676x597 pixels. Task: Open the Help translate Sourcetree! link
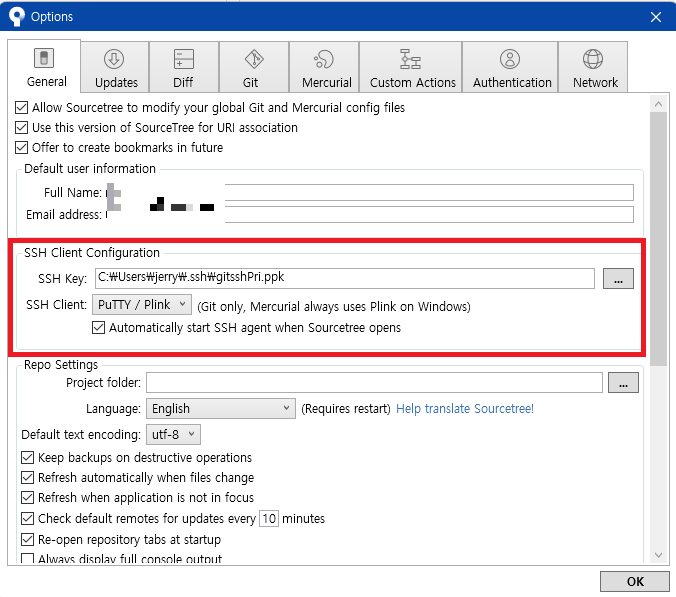[465, 408]
